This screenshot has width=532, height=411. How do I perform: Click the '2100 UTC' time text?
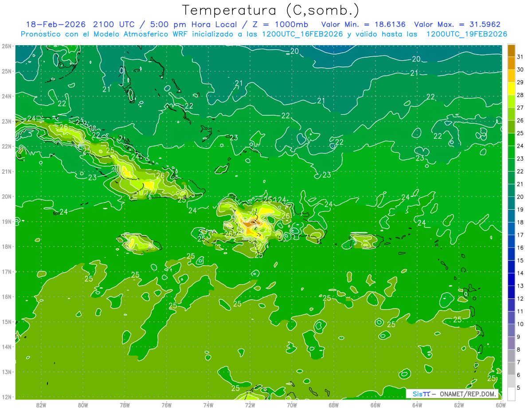pyautogui.click(x=115, y=24)
